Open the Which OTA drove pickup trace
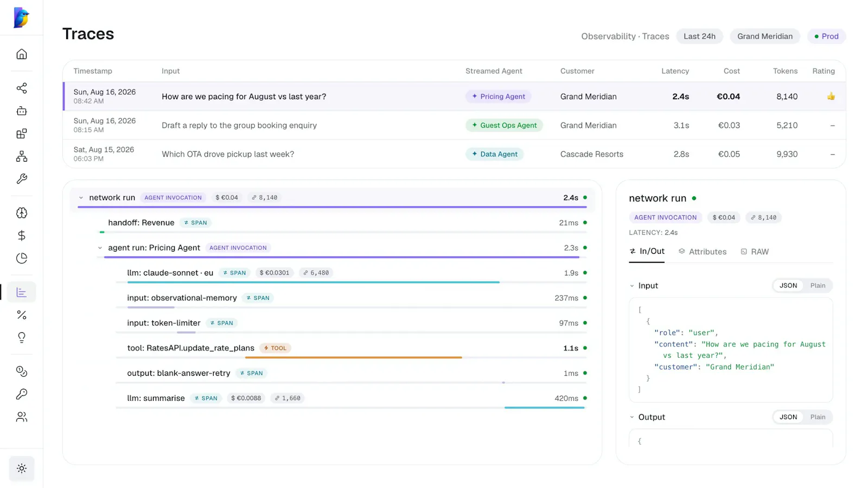 pos(454,154)
